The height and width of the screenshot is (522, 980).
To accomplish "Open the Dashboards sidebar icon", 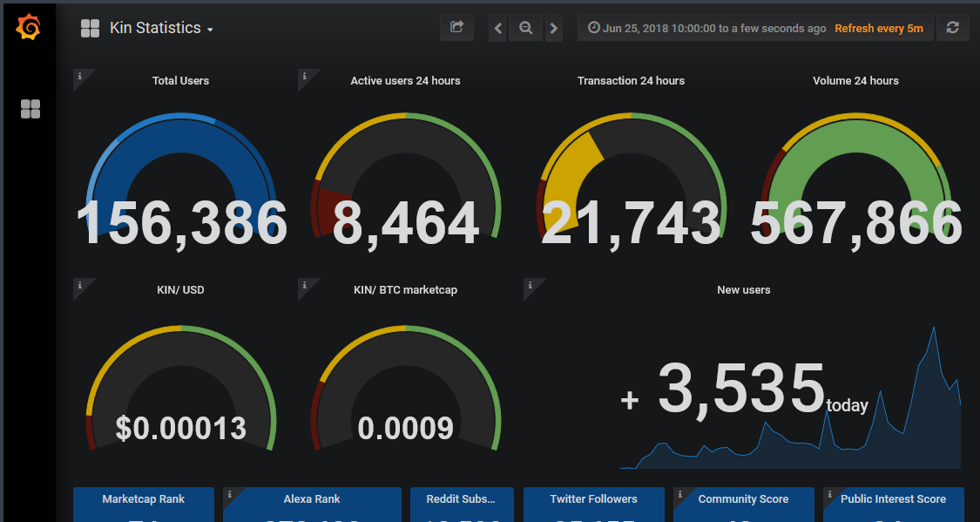I will (x=30, y=109).
